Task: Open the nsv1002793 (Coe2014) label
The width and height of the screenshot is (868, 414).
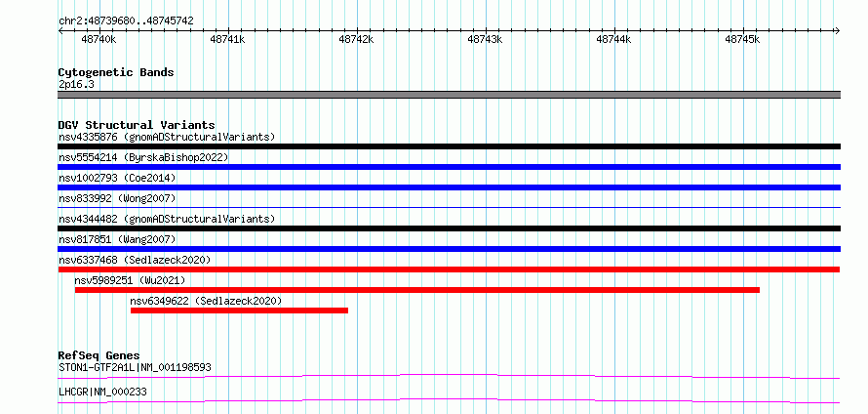Action: point(117,178)
